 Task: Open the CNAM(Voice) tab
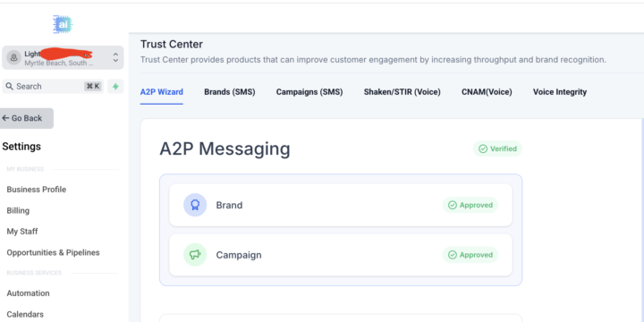(487, 92)
